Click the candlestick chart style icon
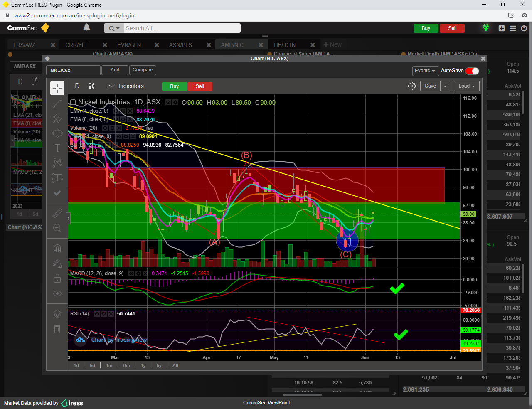Image resolution: width=532 pixels, height=409 pixels. coord(91,86)
